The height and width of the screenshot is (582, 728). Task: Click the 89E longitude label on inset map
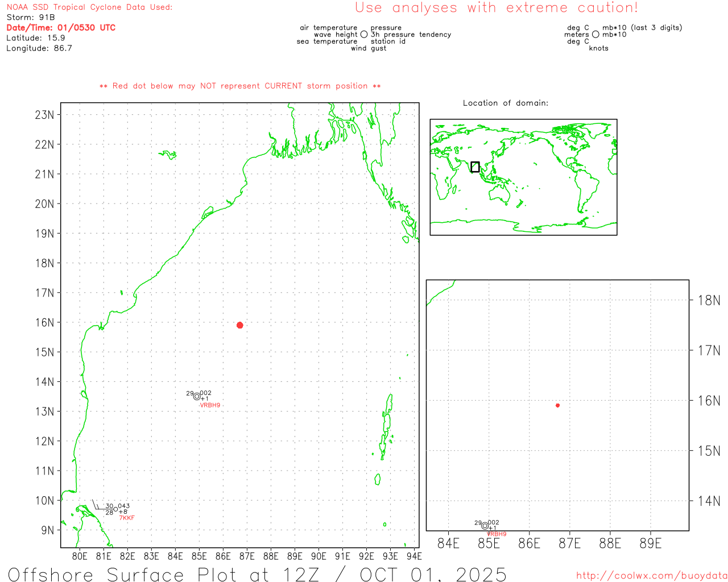tap(650, 543)
